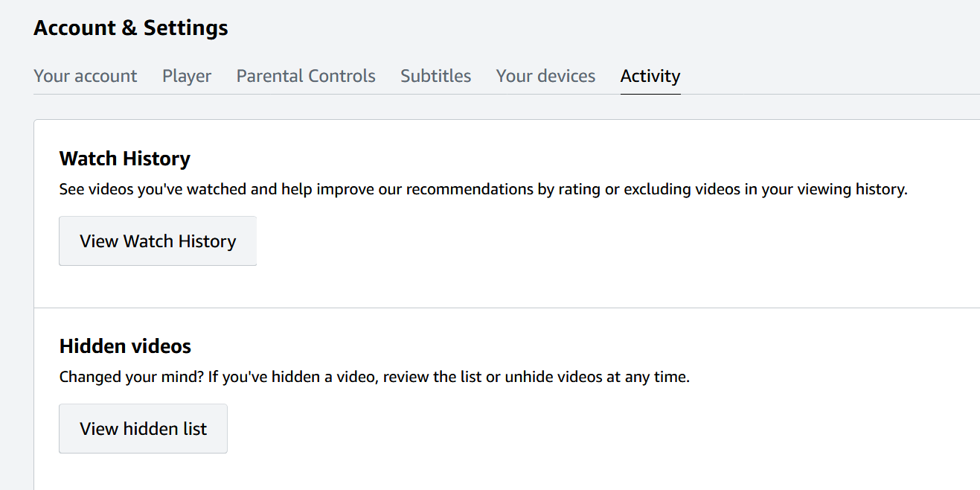980x490 pixels.
Task: Click the Account & Settings page title
Action: (x=131, y=28)
